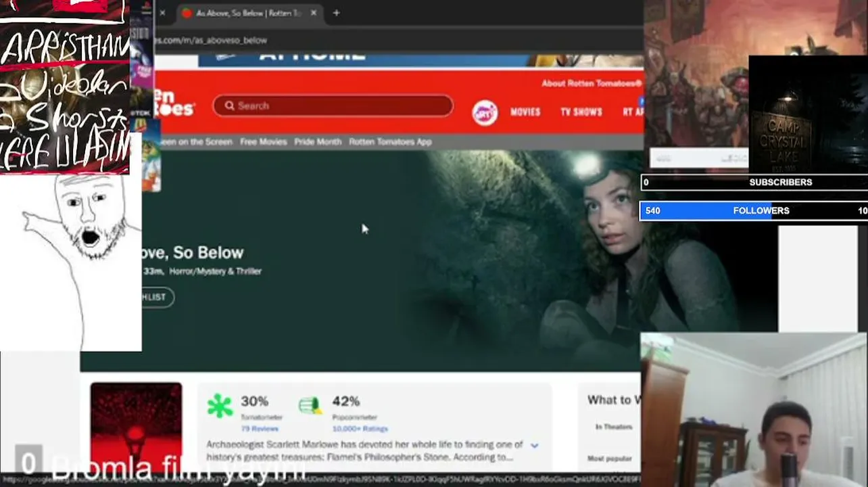868x487 pixels.
Task: Click the green splat Tomatometer icon
Action: pyautogui.click(x=219, y=406)
